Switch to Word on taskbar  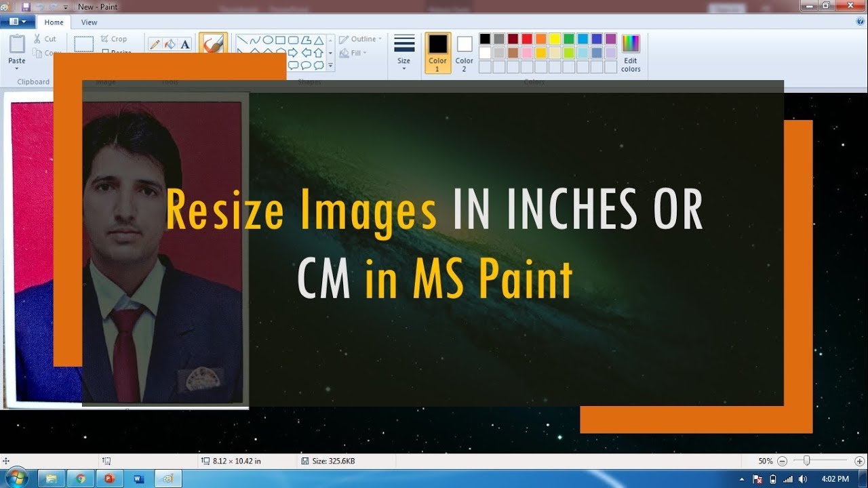[139, 479]
